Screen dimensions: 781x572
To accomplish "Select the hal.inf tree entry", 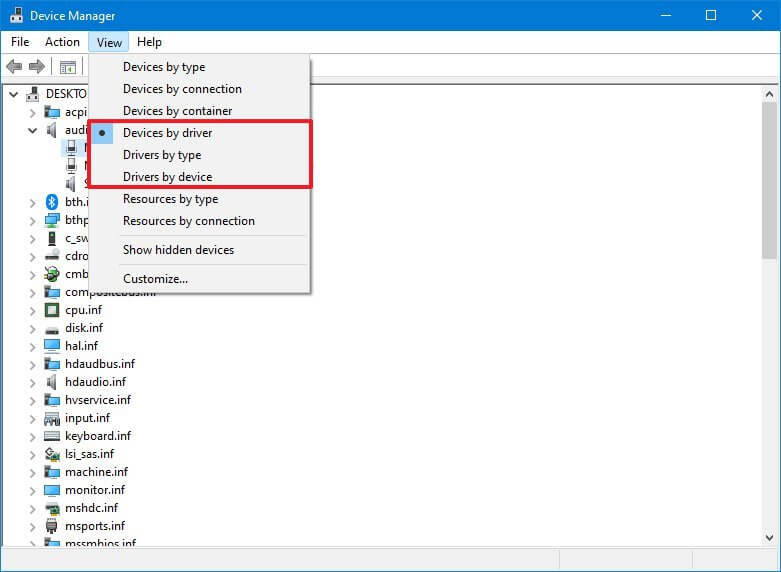I will [82, 346].
